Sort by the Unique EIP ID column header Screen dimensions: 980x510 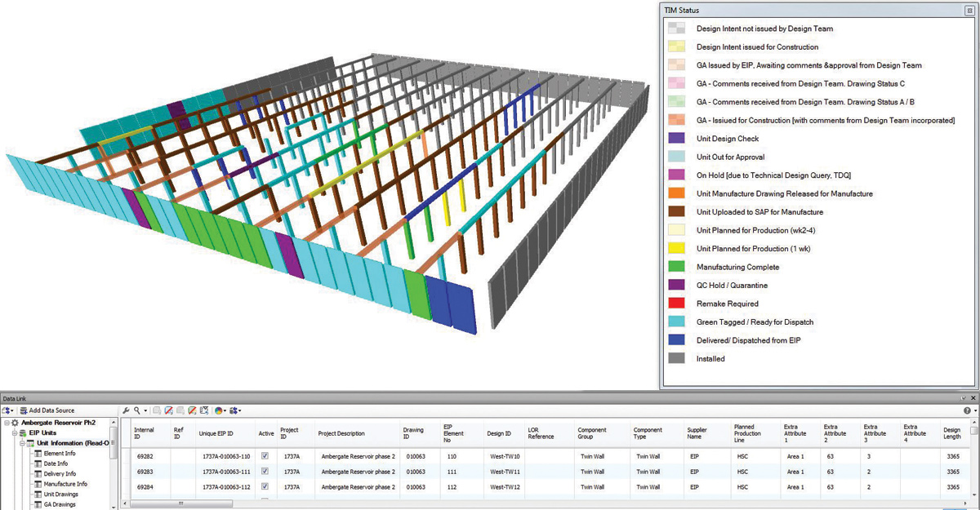[216, 433]
